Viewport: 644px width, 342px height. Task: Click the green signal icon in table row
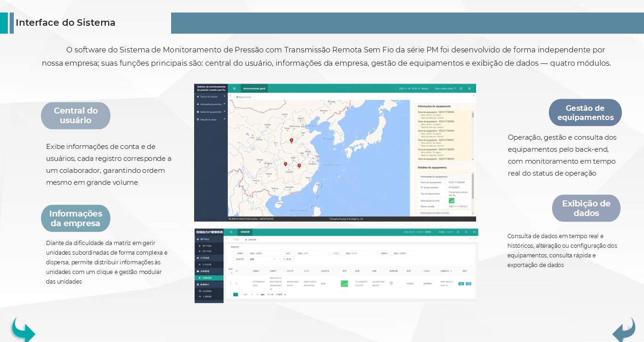click(345, 284)
